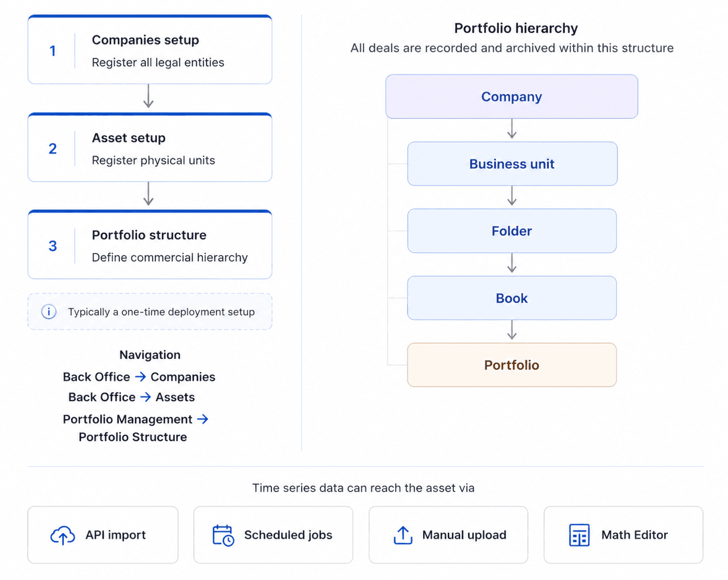Click the Math Editor card
Image resolution: width=728 pixels, height=580 pixels.
pyautogui.click(x=623, y=535)
